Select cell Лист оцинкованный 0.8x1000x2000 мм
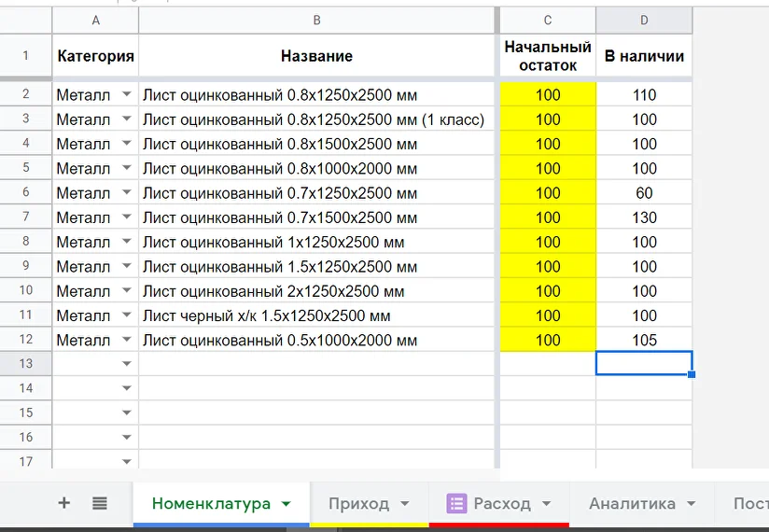The image size is (769, 532). click(316, 168)
